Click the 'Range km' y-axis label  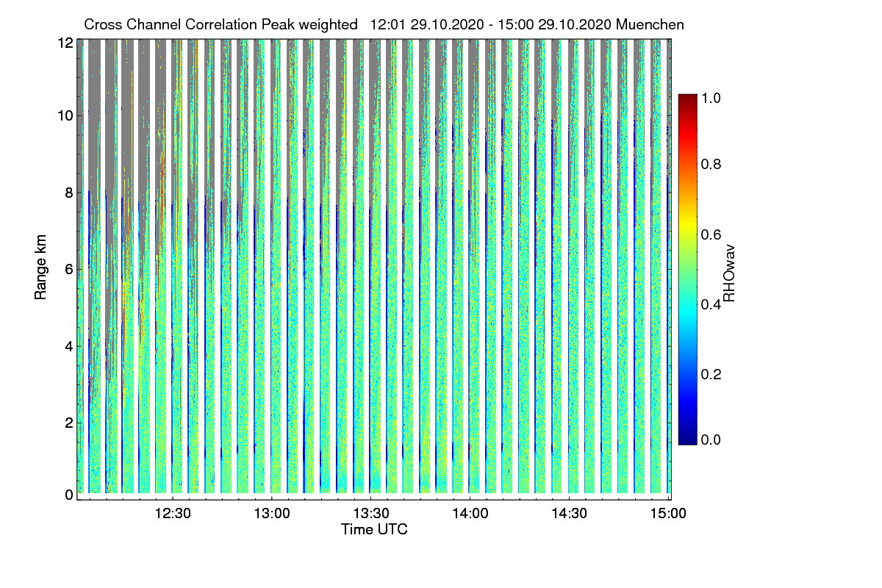[x=40, y=268]
